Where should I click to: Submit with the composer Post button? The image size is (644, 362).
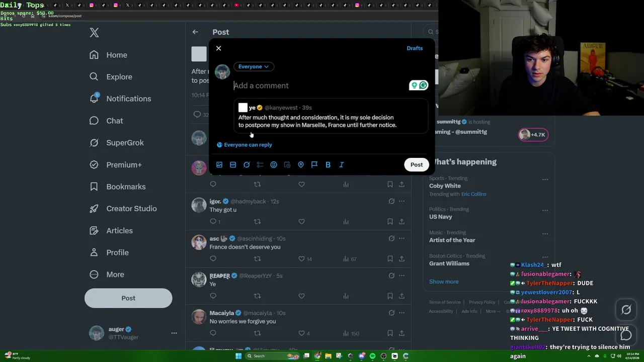coord(417,165)
